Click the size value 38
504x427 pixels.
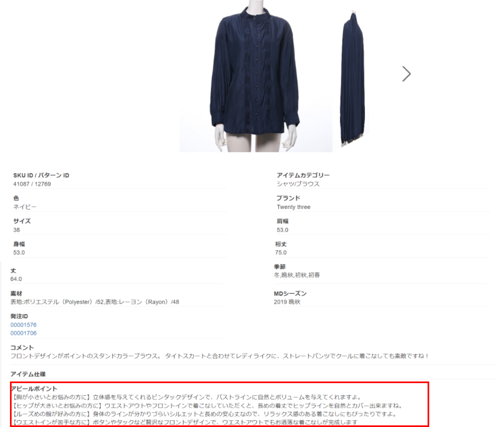16,230
